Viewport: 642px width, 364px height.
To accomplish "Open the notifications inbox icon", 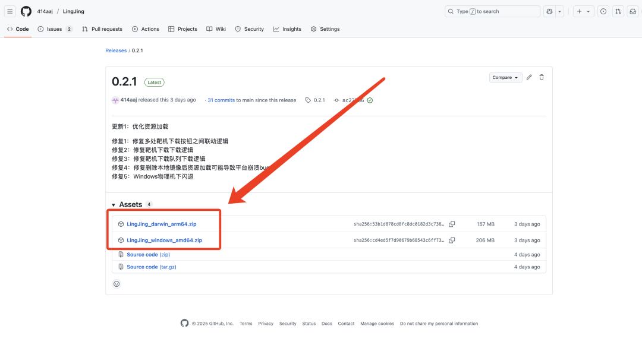I will [x=633, y=11].
